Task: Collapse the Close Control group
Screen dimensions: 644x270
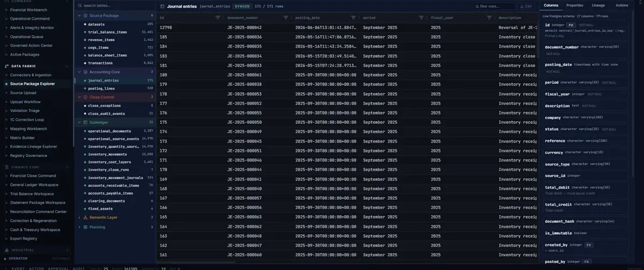Action: pos(79,97)
